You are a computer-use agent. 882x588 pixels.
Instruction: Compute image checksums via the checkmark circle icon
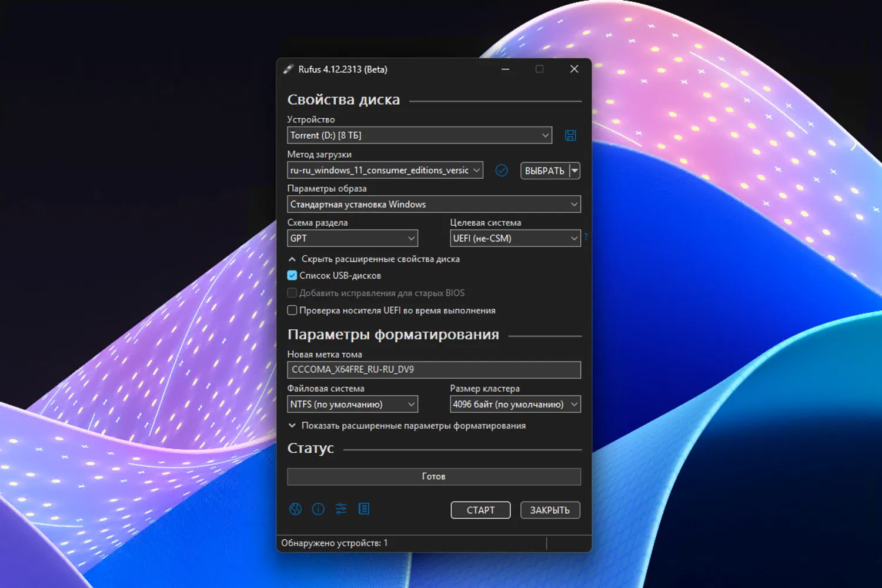502,171
